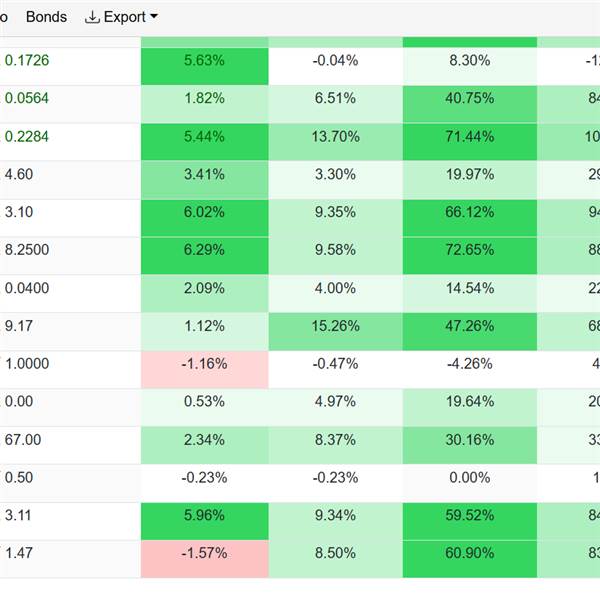The width and height of the screenshot is (600, 600).
Task: Select the 40.75% cell
Action: pos(470,99)
